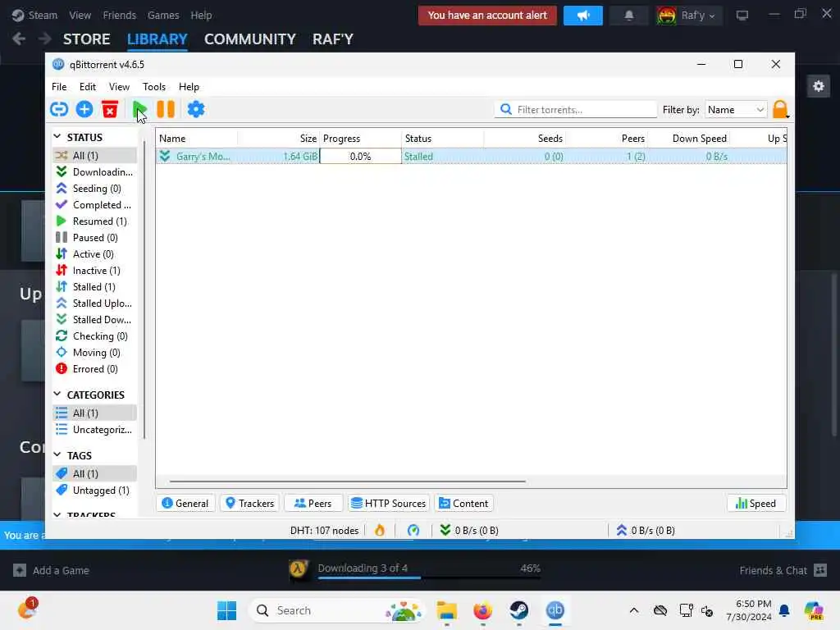Viewport: 840px width, 630px height.
Task: Select Resumed (1) status filter
Action: click(x=95, y=221)
